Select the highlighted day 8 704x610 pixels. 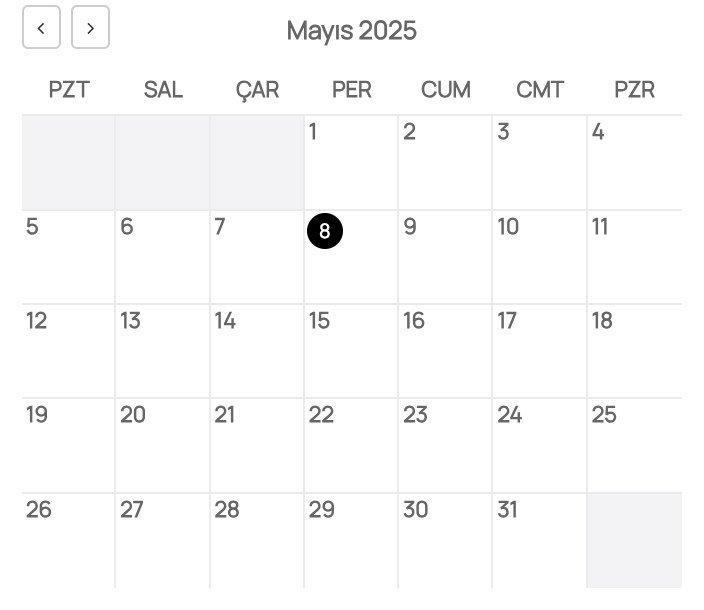325,231
